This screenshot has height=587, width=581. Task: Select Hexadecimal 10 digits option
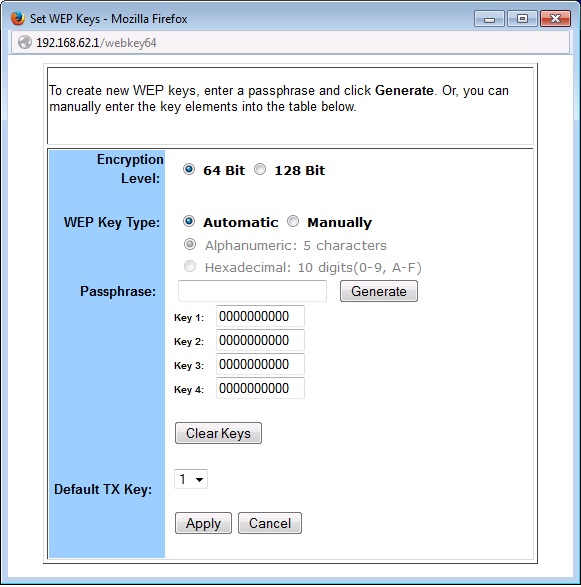click(190, 267)
